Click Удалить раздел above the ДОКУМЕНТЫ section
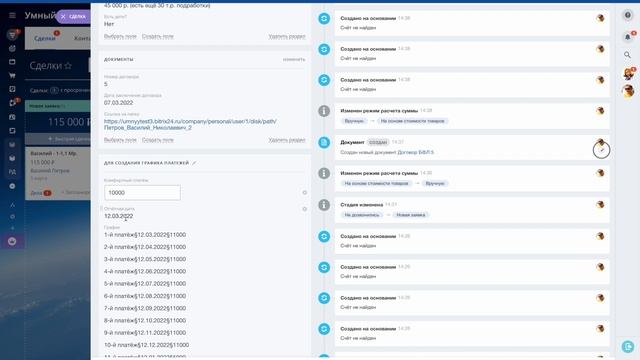Screen dimensions: 640x360 287,36
